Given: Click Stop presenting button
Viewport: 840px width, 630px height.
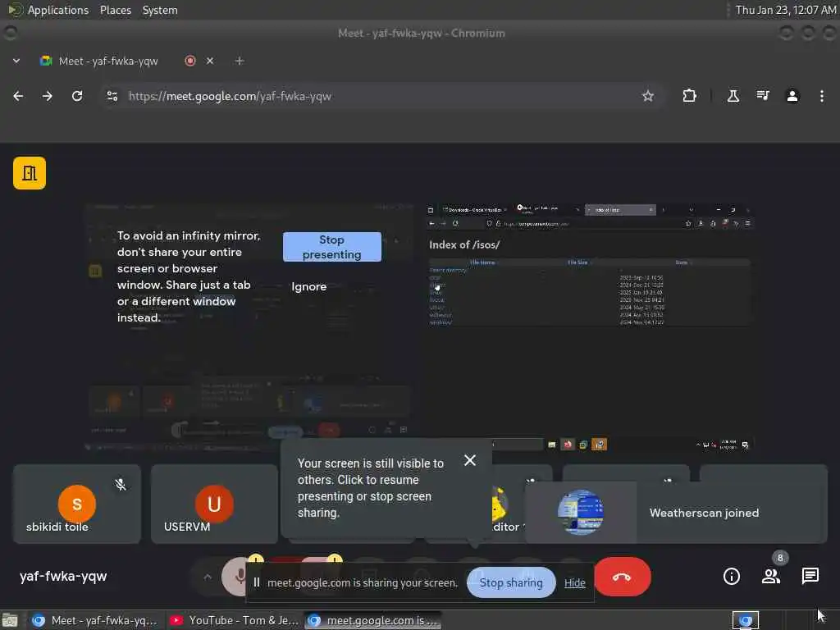Looking at the screenshot, I should coord(331,247).
